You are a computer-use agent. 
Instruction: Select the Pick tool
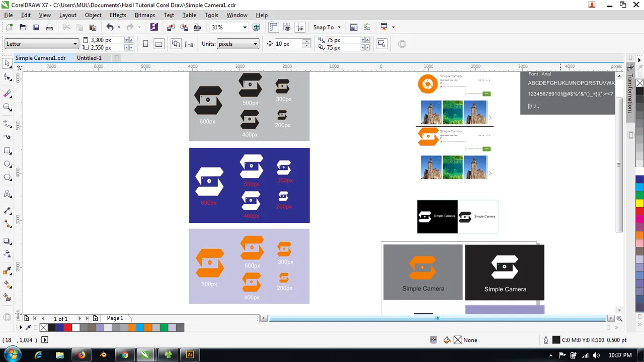pos(7,64)
